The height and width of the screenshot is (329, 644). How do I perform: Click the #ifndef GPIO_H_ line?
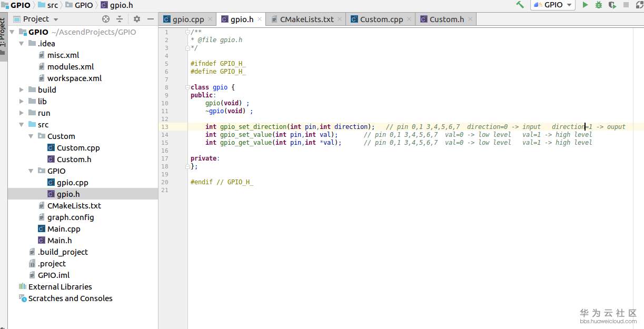click(x=218, y=64)
